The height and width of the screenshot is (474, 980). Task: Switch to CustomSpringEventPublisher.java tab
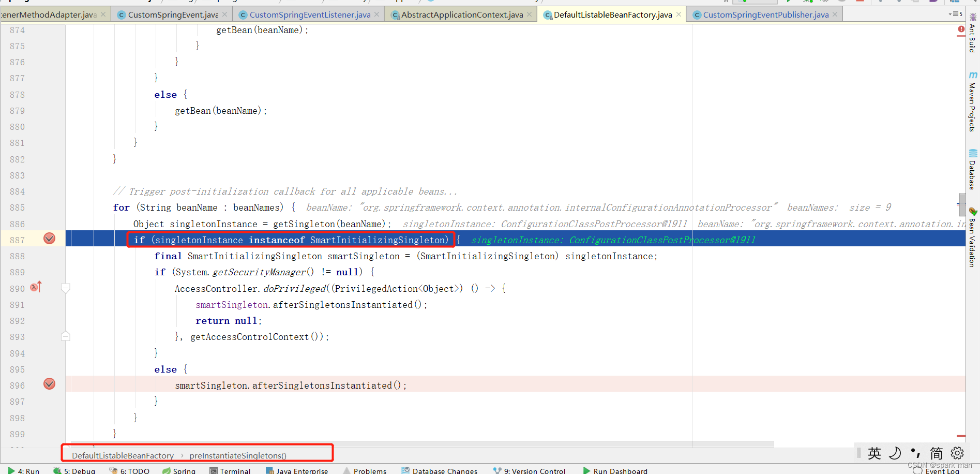[765, 14]
